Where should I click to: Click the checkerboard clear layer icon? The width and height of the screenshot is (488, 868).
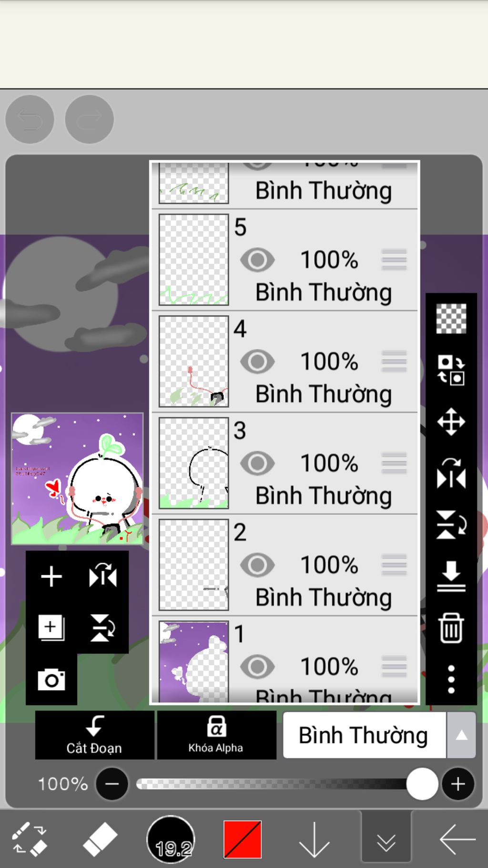pos(451,318)
